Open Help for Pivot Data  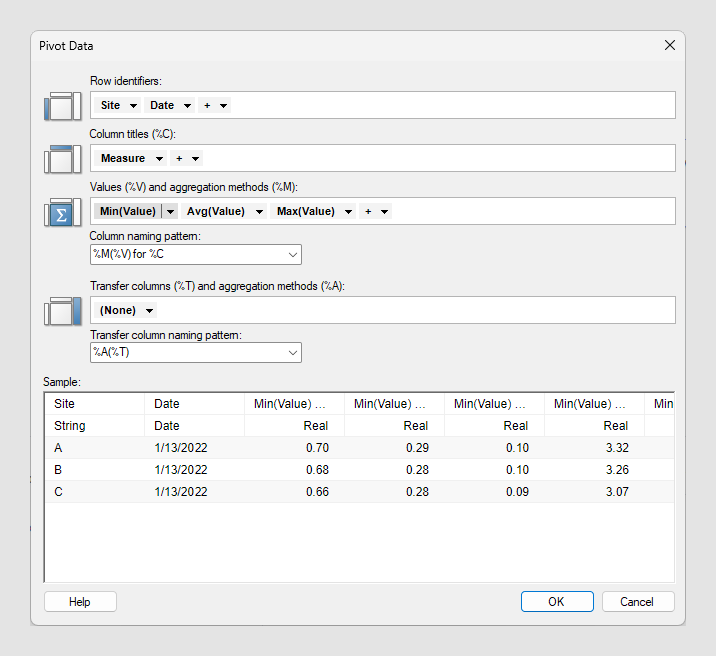pos(80,602)
